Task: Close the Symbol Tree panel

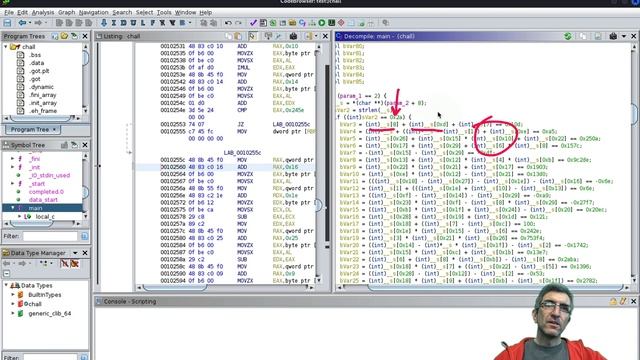Action: [x=85, y=145]
